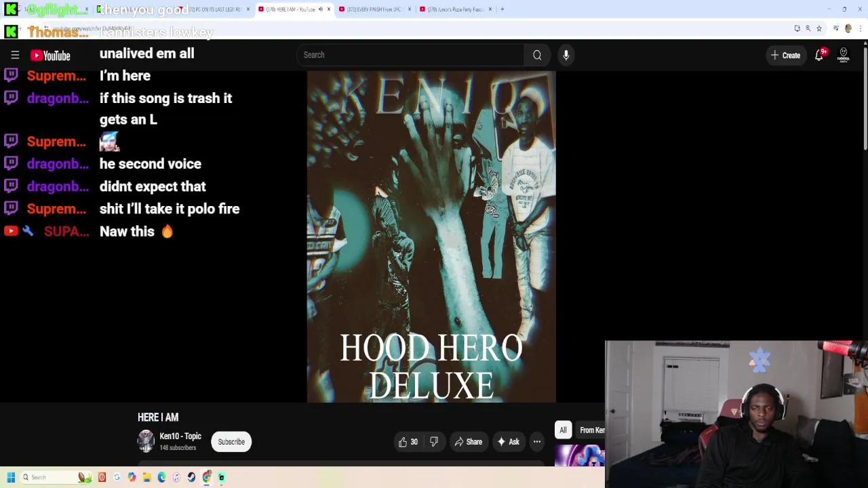Open the Ask button
The height and width of the screenshot is (488, 868).
(508, 442)
